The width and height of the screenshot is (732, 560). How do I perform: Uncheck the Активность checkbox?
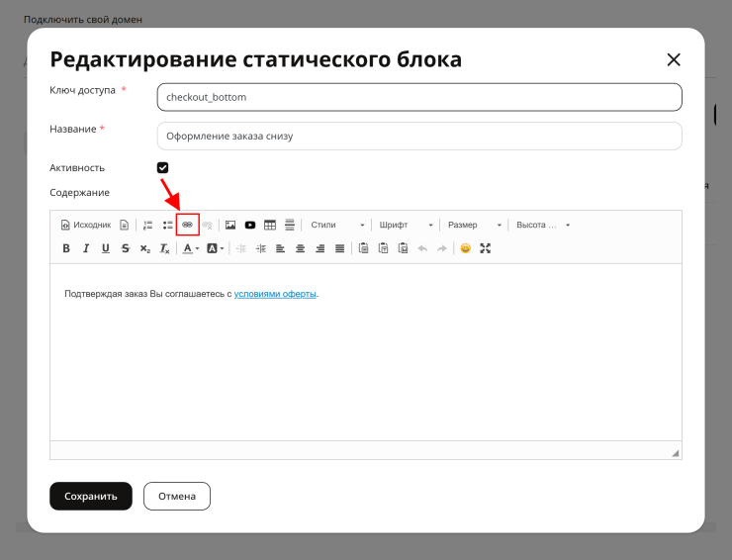tap(162, 167)
